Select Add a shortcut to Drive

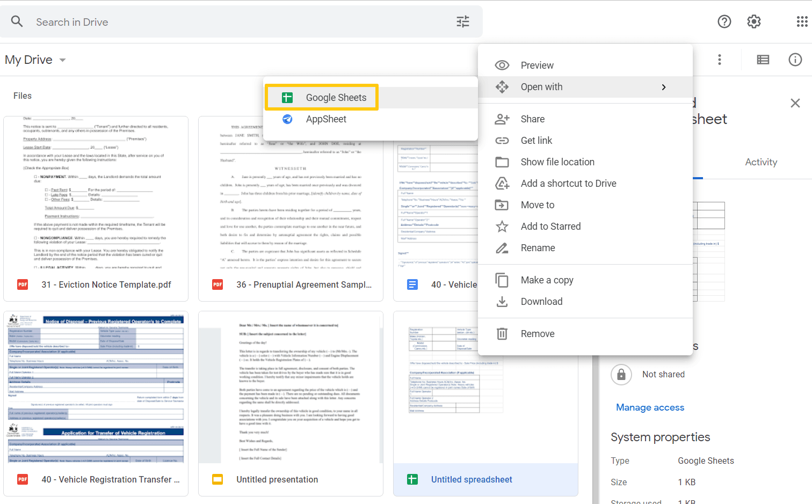point(585,184)
